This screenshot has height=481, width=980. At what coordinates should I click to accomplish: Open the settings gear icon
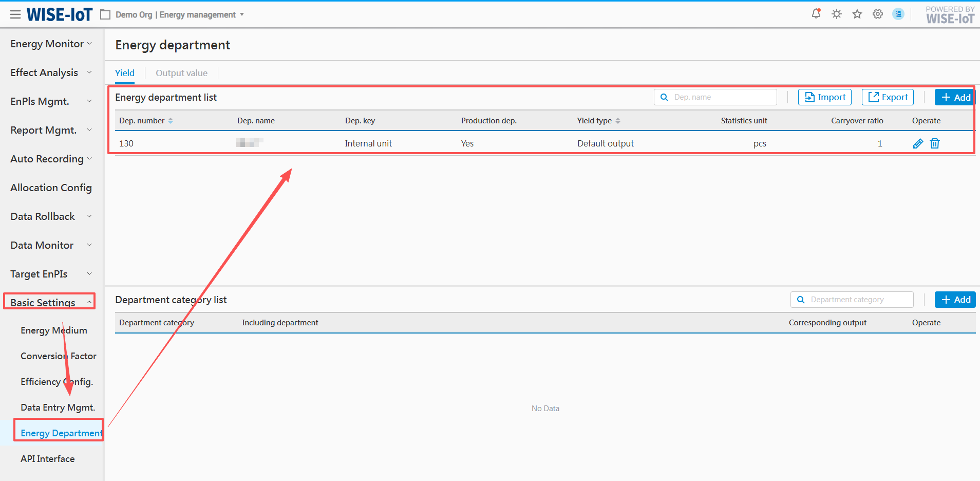878,14
